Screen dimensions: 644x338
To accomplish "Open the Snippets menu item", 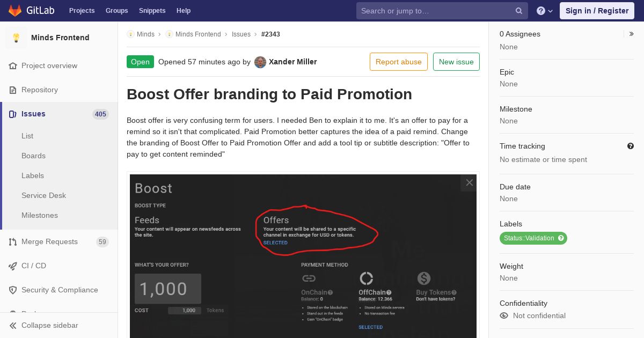I will (152, 11).
